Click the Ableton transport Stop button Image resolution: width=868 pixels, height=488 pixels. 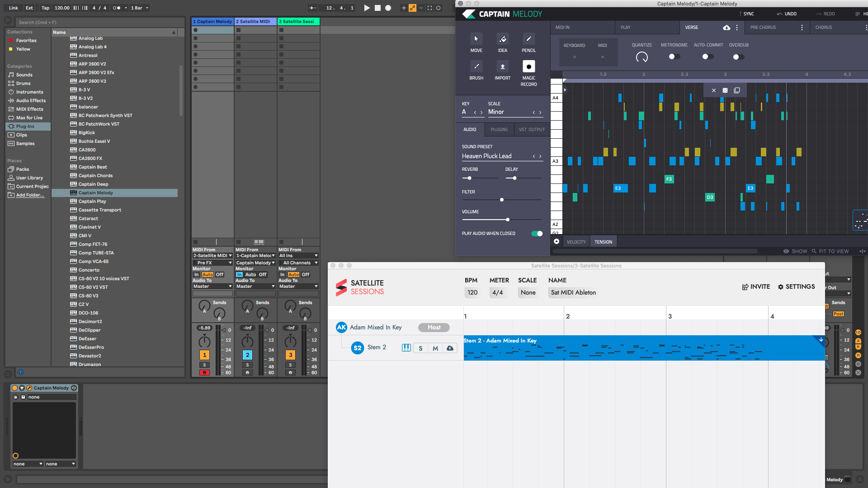coord(377,8)
